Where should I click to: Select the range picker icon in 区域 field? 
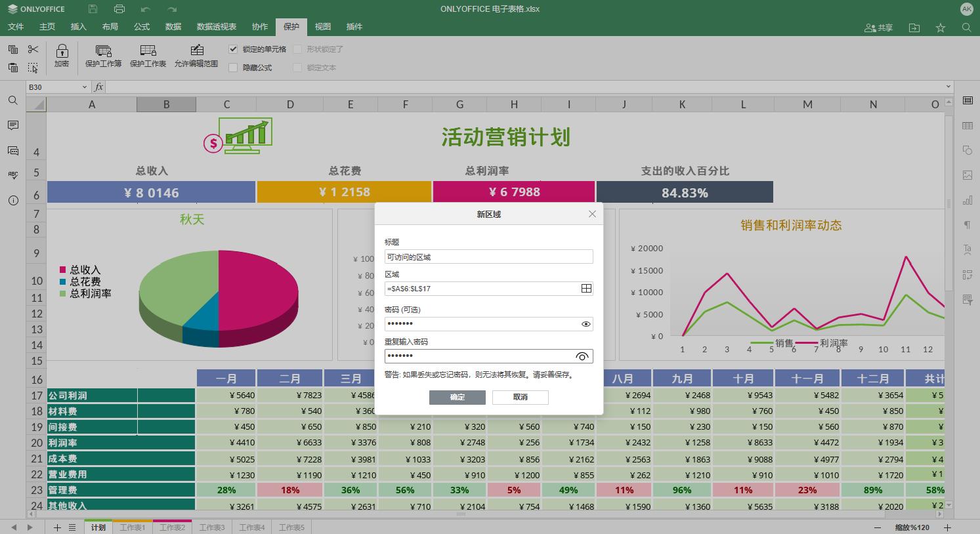(x=586, y=288)
